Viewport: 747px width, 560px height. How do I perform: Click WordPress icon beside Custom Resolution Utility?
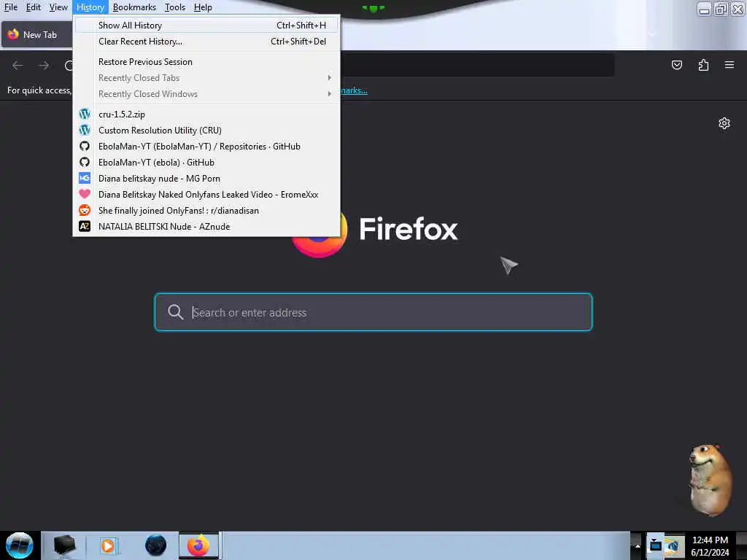point(85,130)
